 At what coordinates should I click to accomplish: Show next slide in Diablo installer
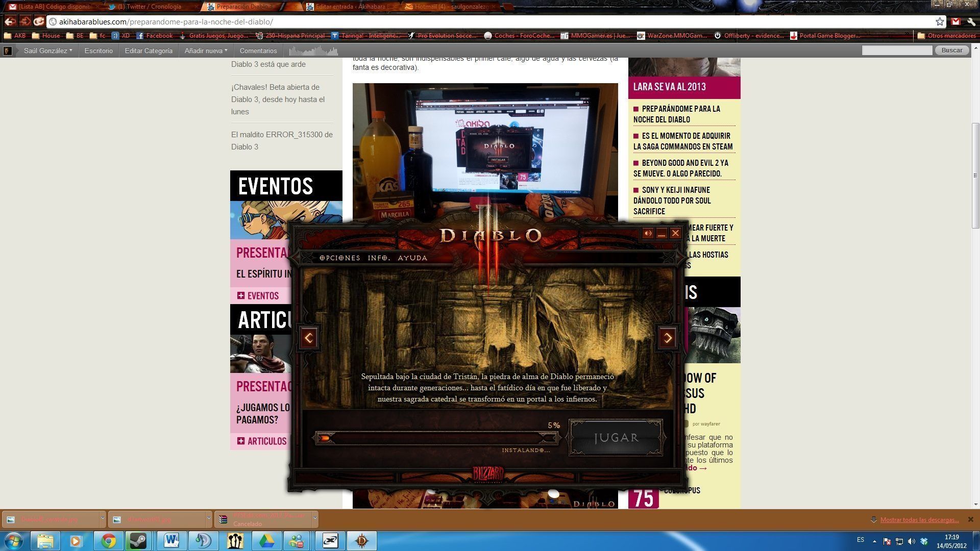pos(668,338)
